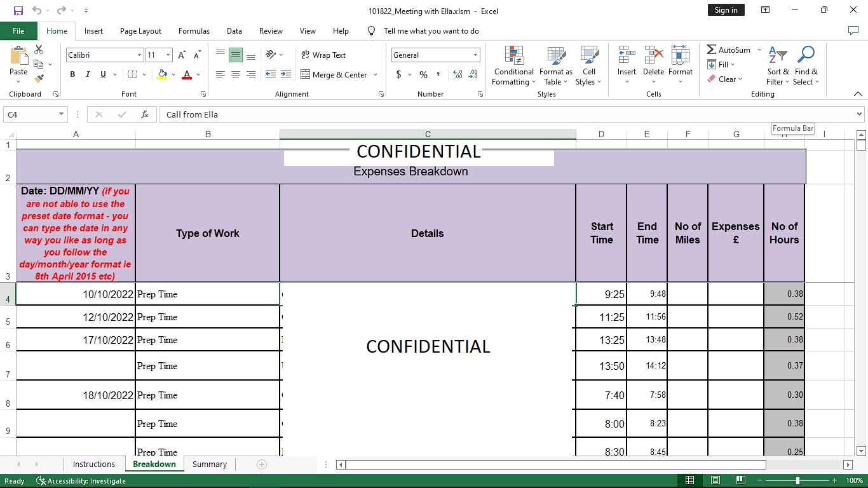Image resolution: width=868 pixels, height=488 pixels.
Task: Open the comments pane icon
Action: point(853,30)
